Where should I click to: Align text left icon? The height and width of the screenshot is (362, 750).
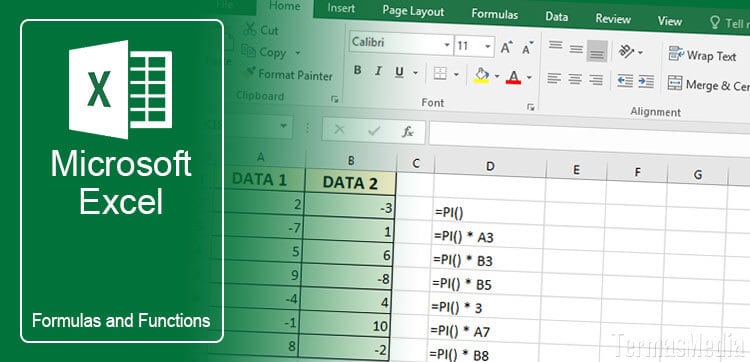pos(554,77)
